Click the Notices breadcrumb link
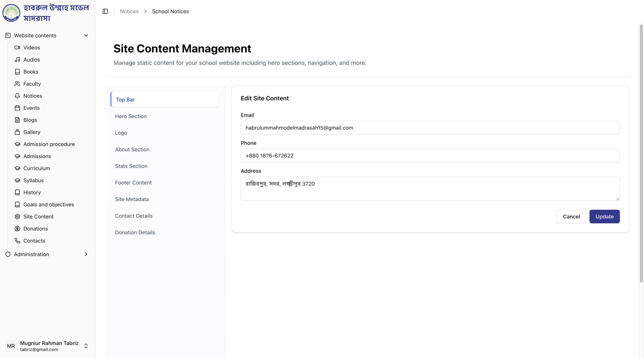 click(x=129, y=11)
